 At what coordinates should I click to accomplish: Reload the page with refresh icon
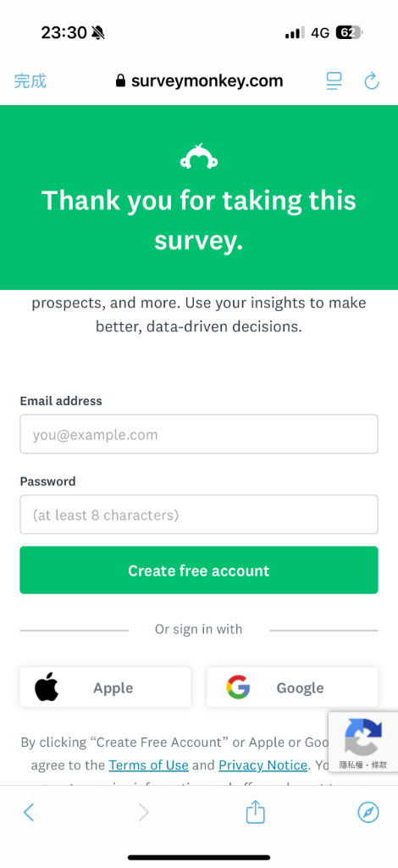pyautogui.click(x=372, y=81)
